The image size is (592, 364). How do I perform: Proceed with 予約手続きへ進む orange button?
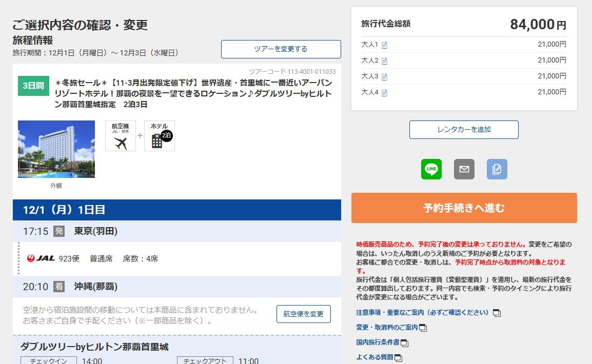(x=464, y=208)
